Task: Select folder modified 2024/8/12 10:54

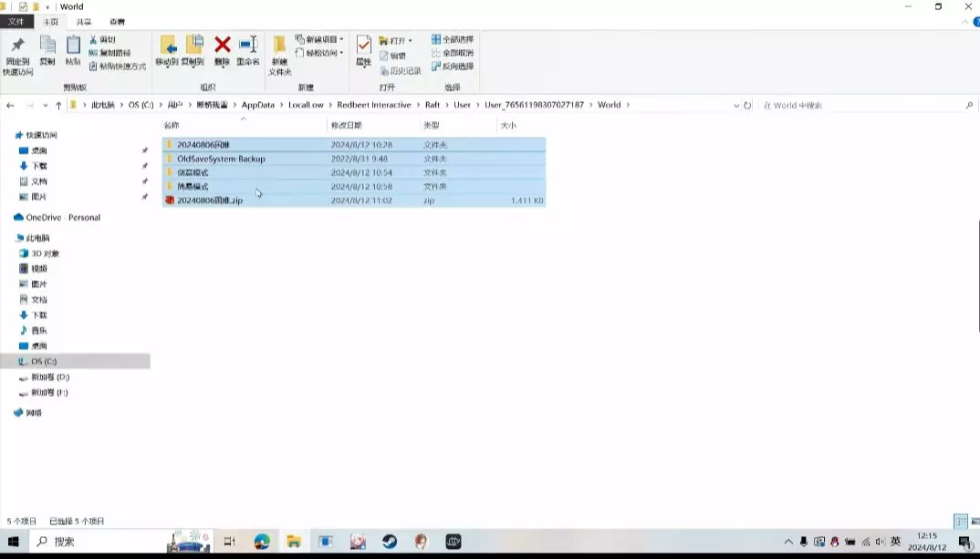Action: [x=354, y=172]
